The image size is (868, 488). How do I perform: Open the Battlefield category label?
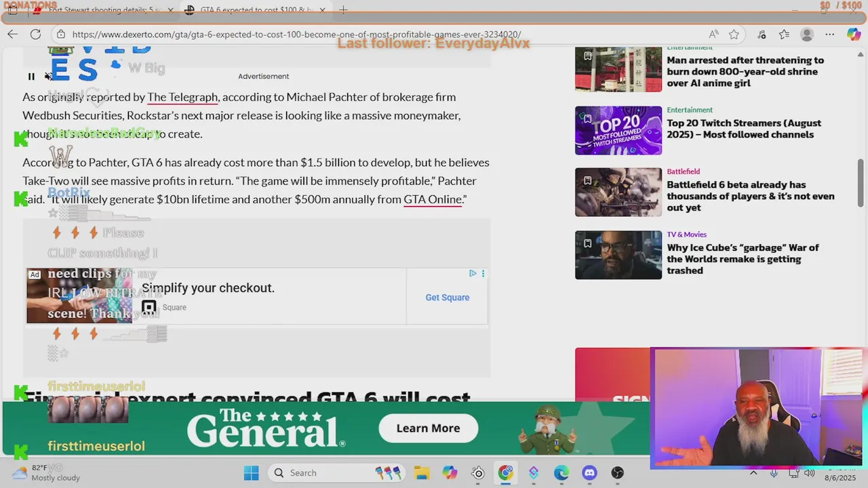coord(683,171)
